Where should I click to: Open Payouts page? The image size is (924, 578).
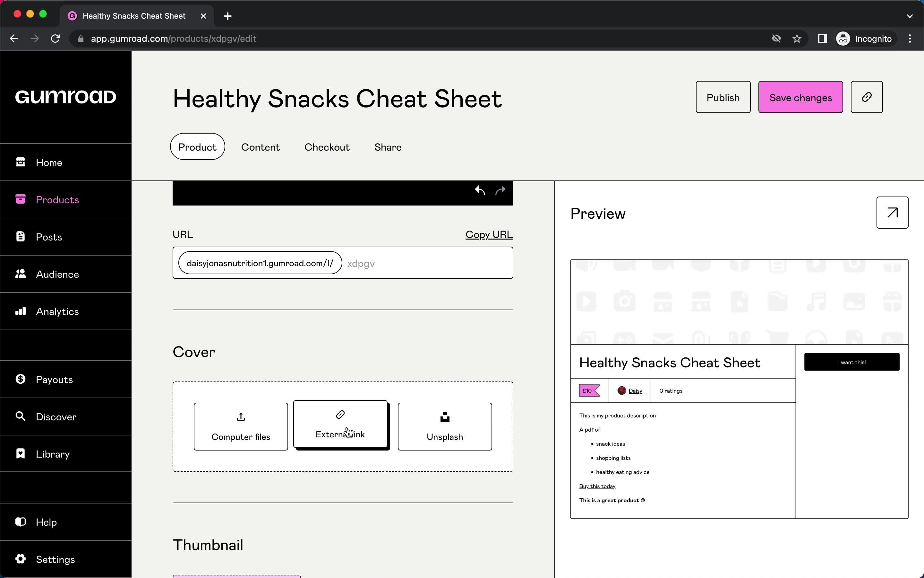point(66,379)
